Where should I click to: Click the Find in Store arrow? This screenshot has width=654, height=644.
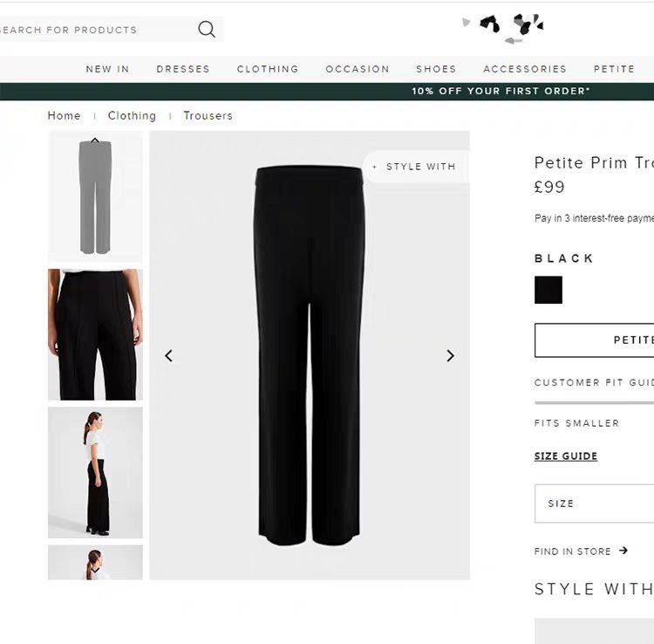click(x=623, y=551)
